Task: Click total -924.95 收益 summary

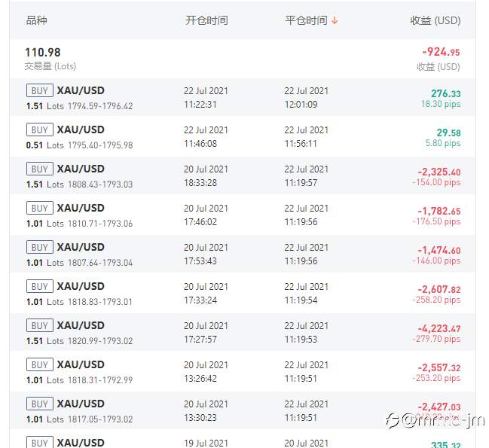Action: pyautogui.click(x=439, y=59)
